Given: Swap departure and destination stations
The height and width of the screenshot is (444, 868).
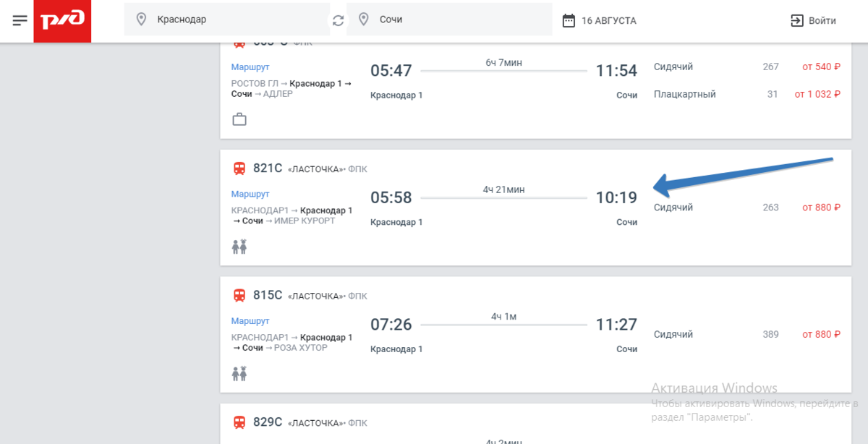Looking at the screenshot, I should [338, 20].
